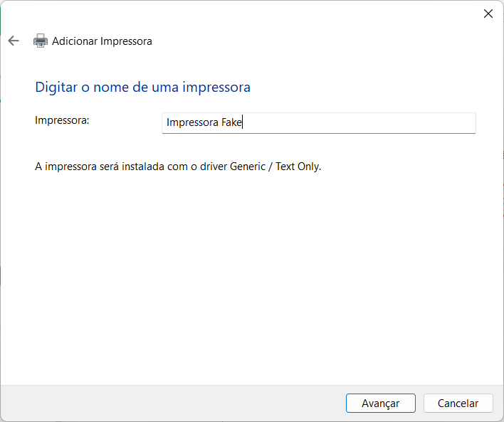The width and height of the screenshot is (504, 422).
Task: Click the Impressora: field label
Action: [62, 120]
